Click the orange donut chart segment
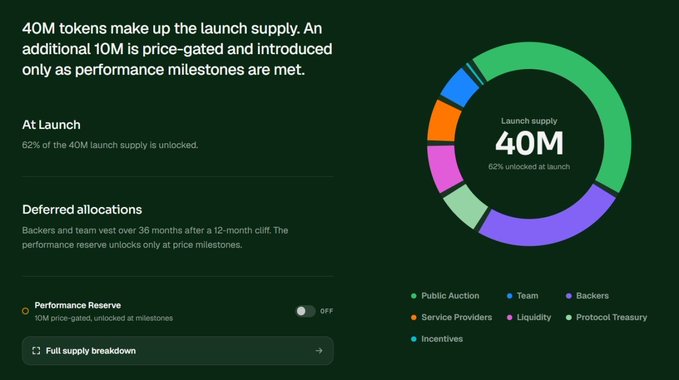The image size is (679, 380). (x=443, y=122)
